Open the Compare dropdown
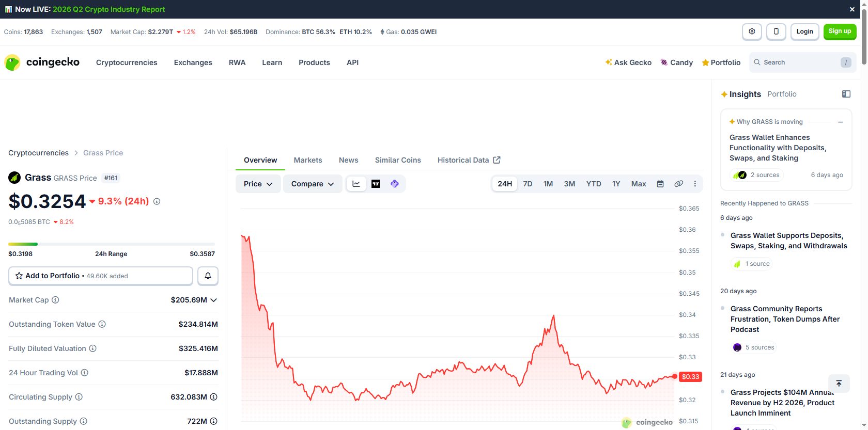This screenshot has height=430, width=868. [x=313, y=184]
